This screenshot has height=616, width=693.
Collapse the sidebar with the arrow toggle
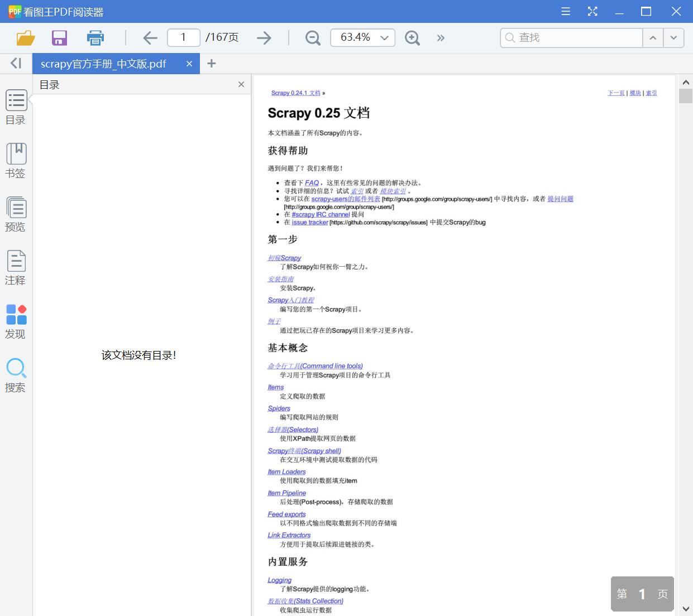(x=16, y=64)
